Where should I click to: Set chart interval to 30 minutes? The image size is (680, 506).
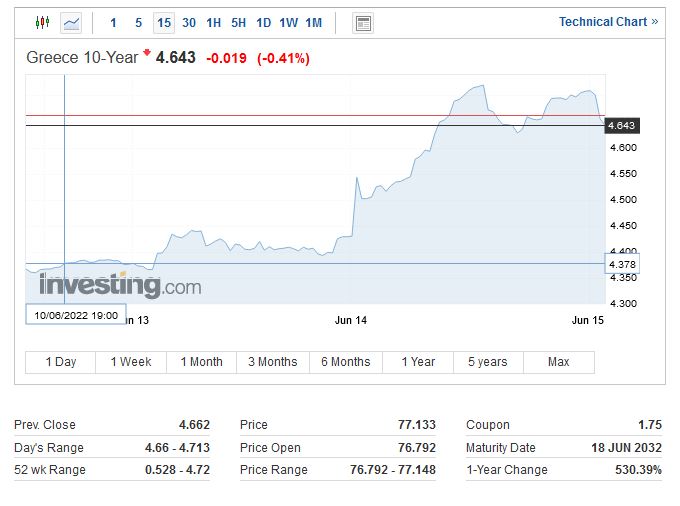(x=189, y=23)
